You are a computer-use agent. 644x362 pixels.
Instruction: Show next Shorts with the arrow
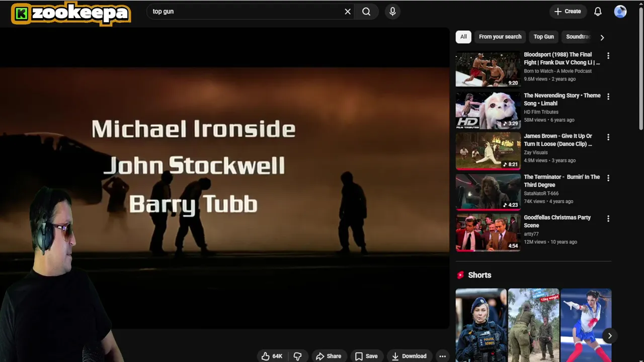[x=609, y=336]
